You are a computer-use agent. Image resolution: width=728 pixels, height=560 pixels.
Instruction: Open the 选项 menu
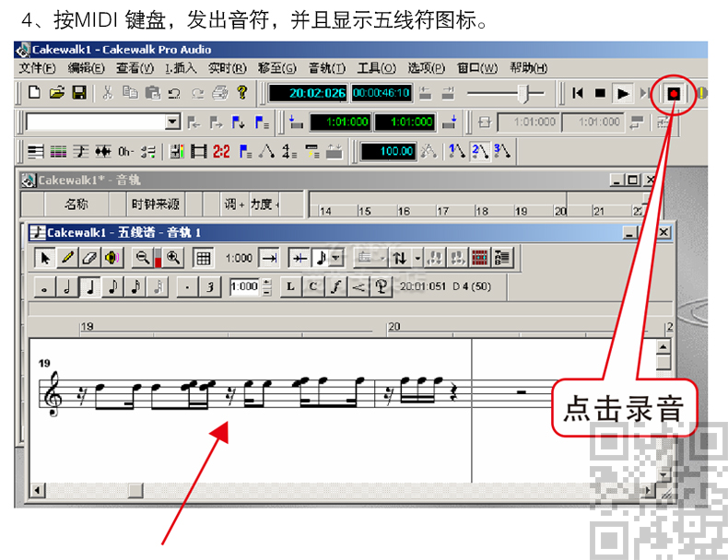pos(427,68)
